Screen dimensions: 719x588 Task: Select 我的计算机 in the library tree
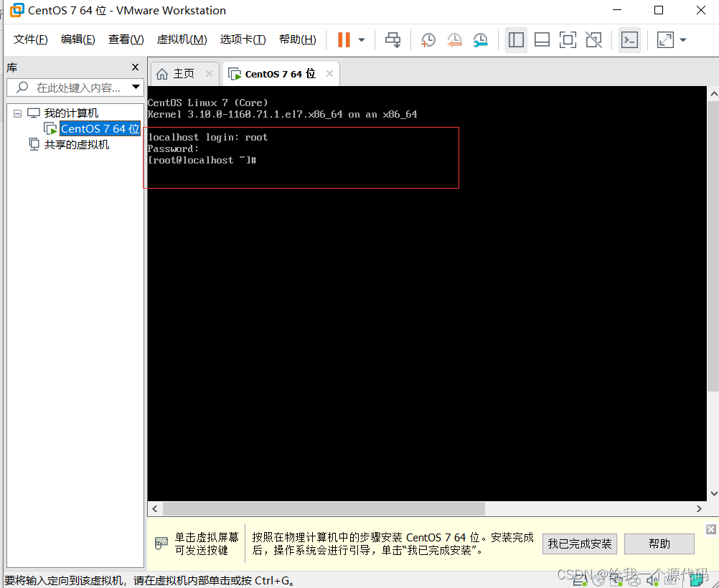(71, 113)
